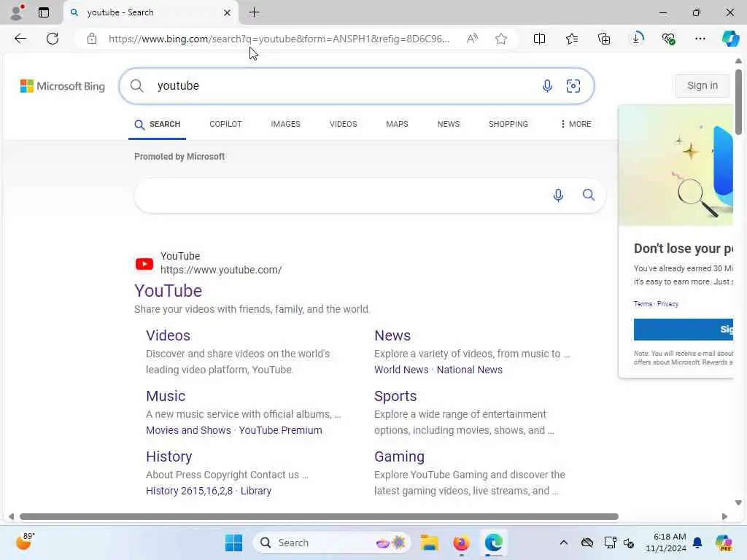Go to Microsoft Bing home logo
Image resolution: width=747 pixels, height=560 pixels.
[x=63, y=86]
